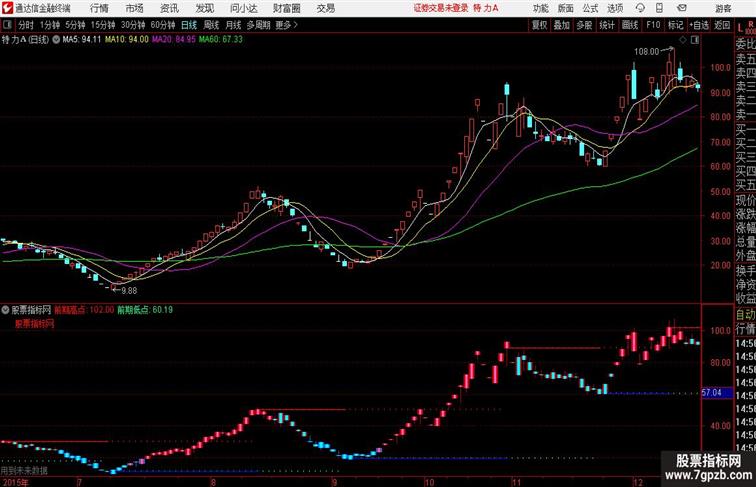
Task: Open the 资讯 menu
Action: coord(169,8)
